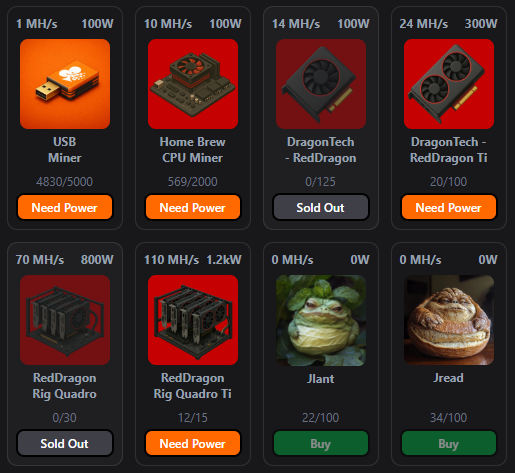Open the Jlant frog plant picture
This screenshot has height=473, width=515.
(x=321, y=320)
